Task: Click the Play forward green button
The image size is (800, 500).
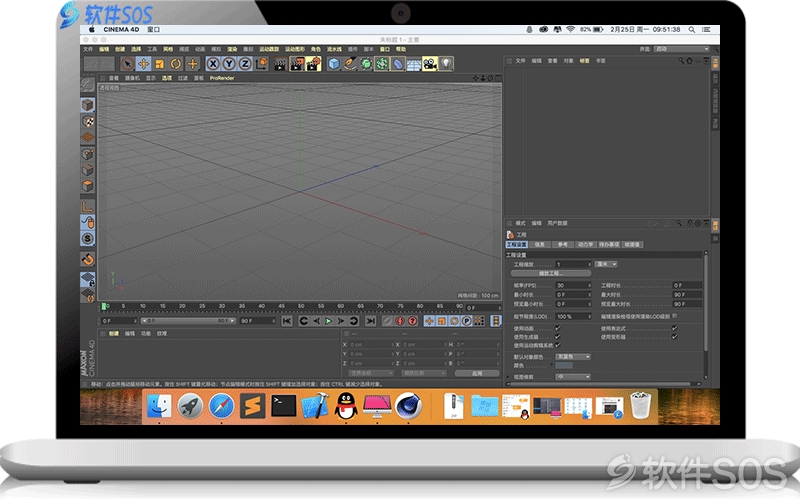Action: point(329,321)
